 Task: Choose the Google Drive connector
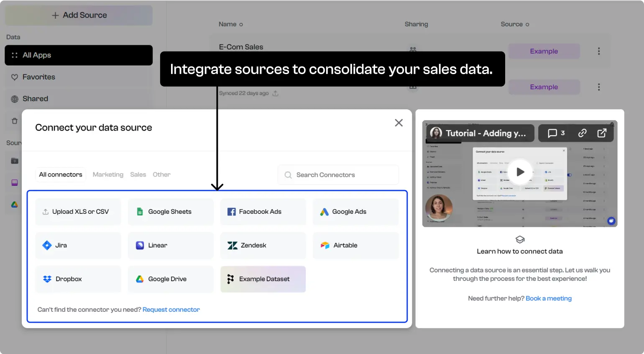171,279
